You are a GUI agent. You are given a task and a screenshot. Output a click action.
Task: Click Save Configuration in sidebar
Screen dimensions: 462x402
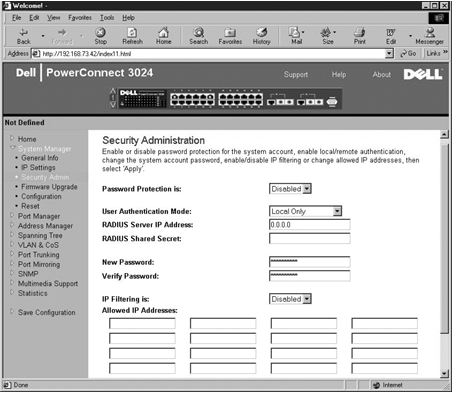pyautogui.click(x=46, y=312)
